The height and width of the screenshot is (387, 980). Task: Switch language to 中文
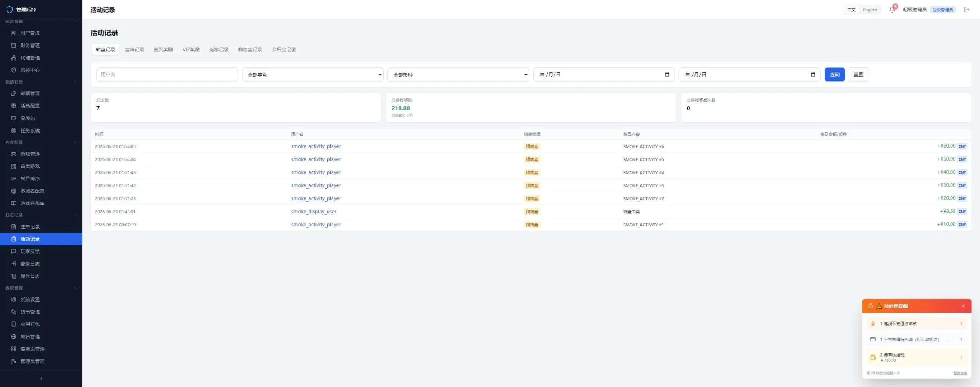click(x=851, y=10)
